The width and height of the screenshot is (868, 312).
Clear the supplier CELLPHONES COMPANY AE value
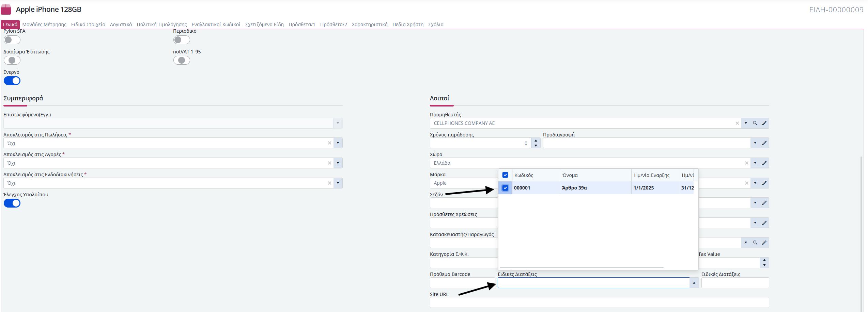click(x=737, y=123)
